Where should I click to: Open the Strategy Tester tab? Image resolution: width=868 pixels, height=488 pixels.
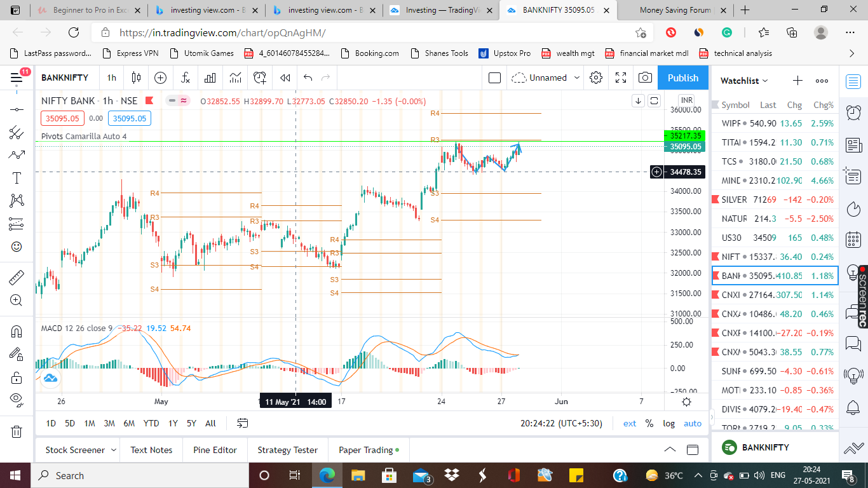pyautogui.click(x=287, y=450)
